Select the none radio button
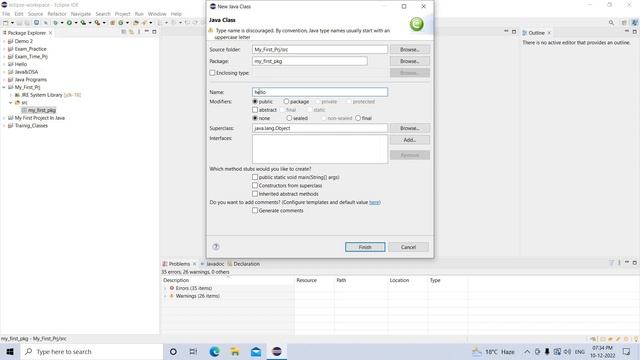This screenshot has width=640, height=360. pyautogui.click(x=255, y=118)
